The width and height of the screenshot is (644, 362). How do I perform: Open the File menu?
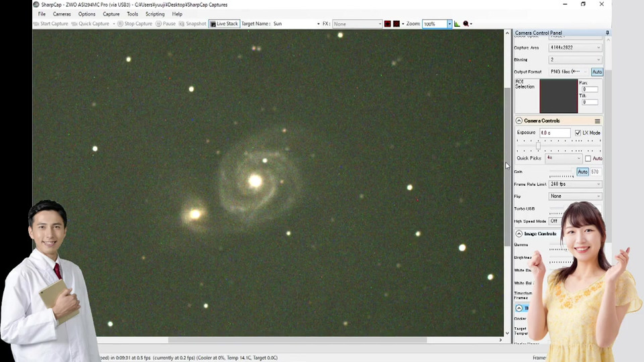pos(42,14)
